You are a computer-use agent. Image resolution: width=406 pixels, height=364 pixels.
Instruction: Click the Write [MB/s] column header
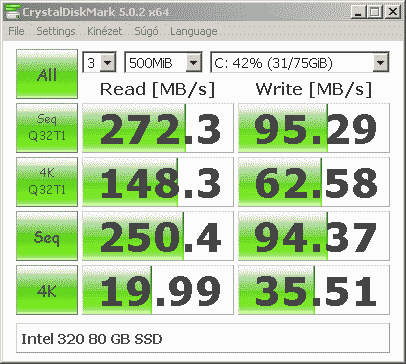point(314,89)
